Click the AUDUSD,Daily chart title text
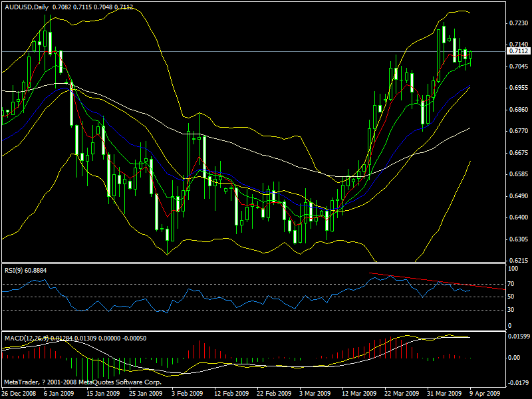532x399 pixels. coord(27,7)
